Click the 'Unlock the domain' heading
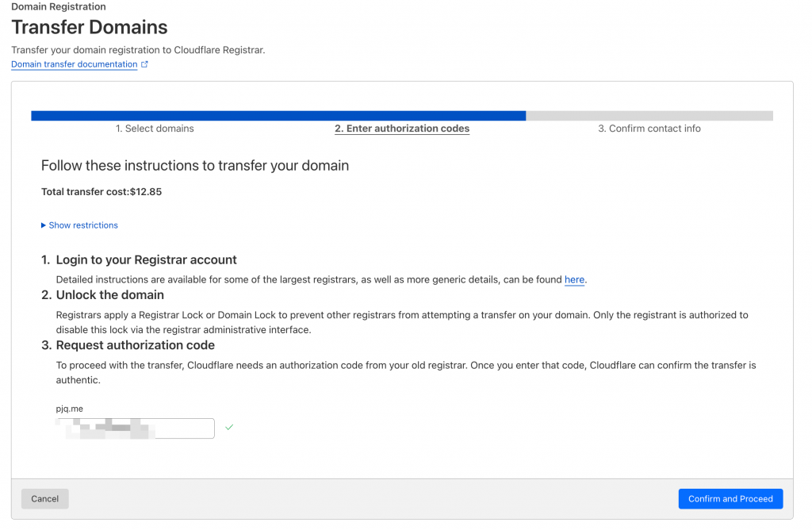Viewport: 812px width, 530px height. [x=109, y=295]
